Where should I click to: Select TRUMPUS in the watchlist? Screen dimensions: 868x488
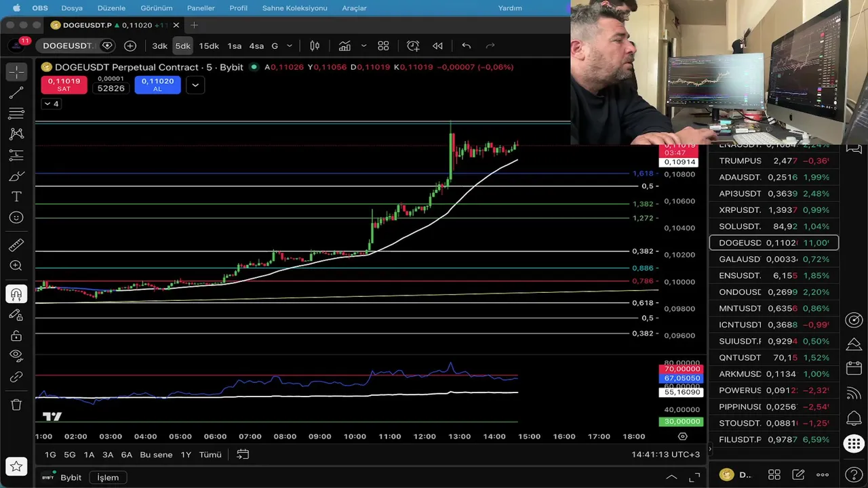pos(774,161)
